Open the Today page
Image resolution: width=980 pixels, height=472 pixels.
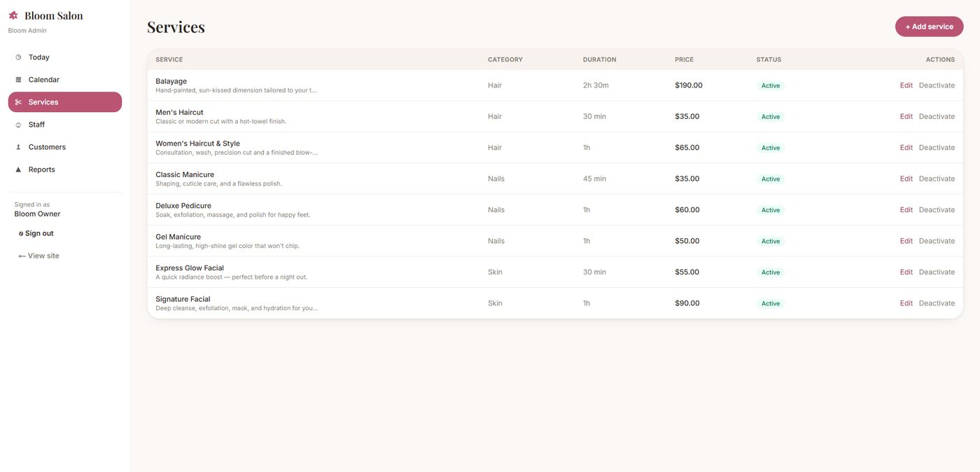pyautogui.click(x=65, y=57)
